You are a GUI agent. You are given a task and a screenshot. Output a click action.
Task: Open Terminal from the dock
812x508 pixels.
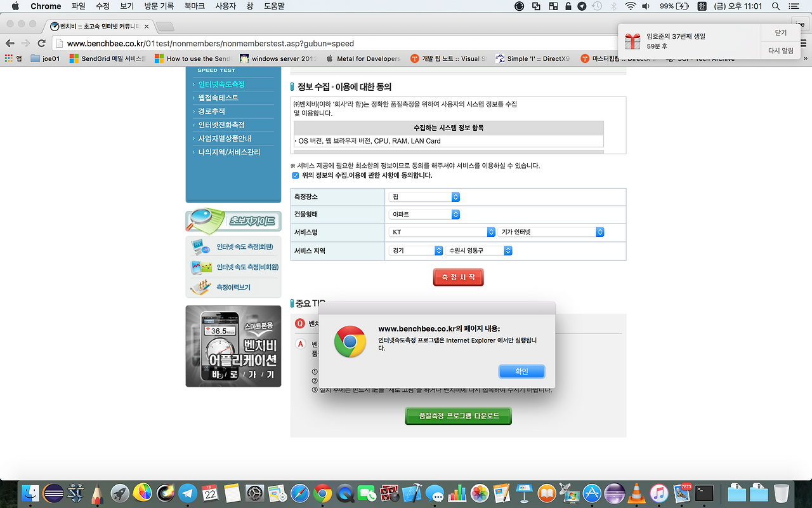(x=704, y=493)
